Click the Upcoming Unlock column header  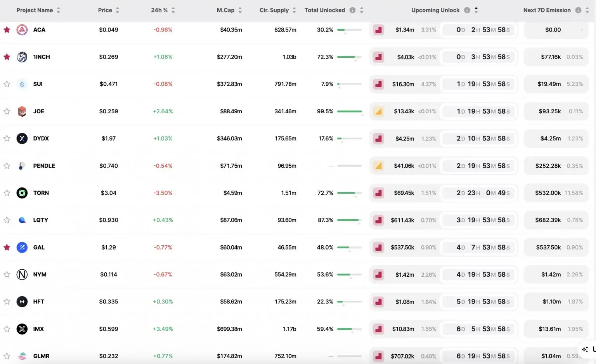pos(435,10)
